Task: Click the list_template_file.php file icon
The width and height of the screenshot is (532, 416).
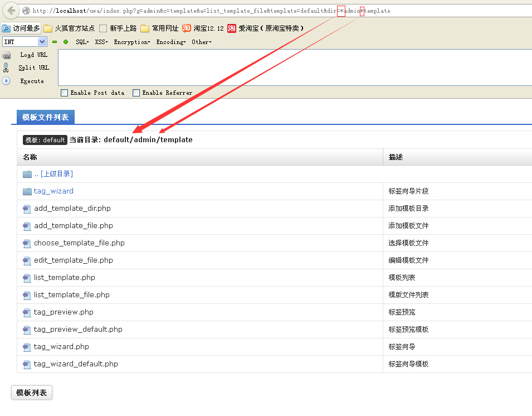Action: pos(27,296)
